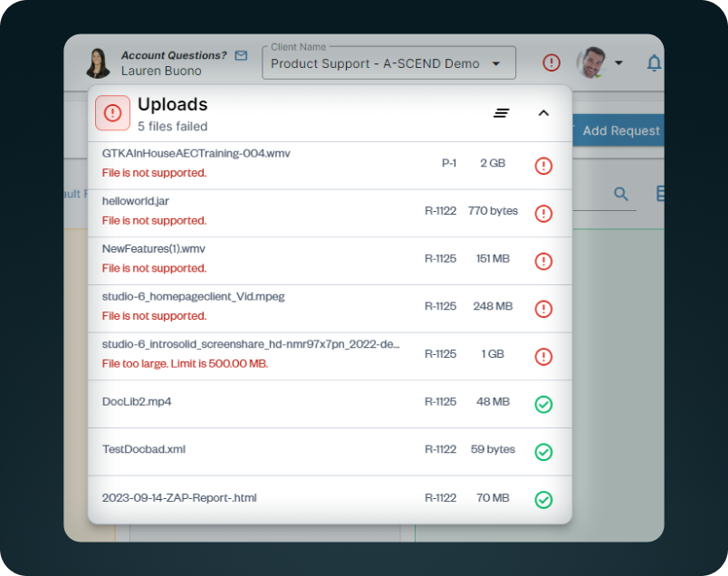728x576 pixels.
Task: Click the Add Request button
Action: 618,130
